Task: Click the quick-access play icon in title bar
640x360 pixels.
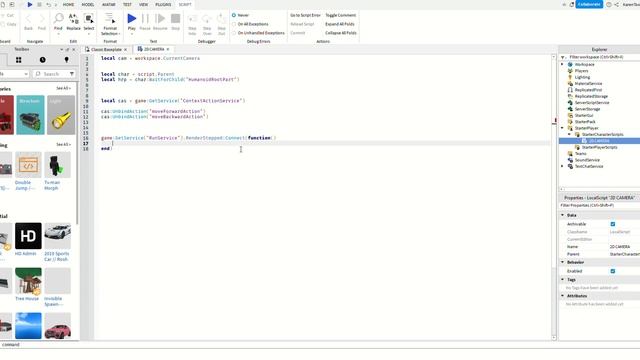Action: [x=30, y=4]
